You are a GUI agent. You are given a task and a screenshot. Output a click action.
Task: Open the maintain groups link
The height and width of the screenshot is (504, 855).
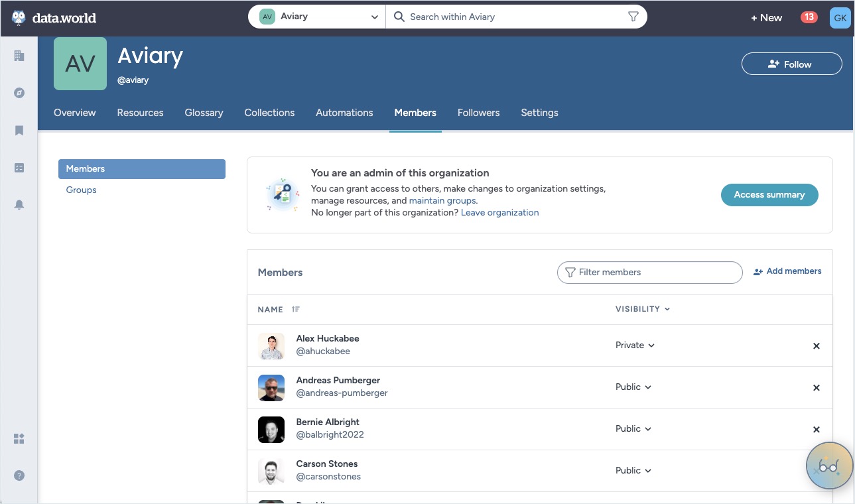click(442, 200)
